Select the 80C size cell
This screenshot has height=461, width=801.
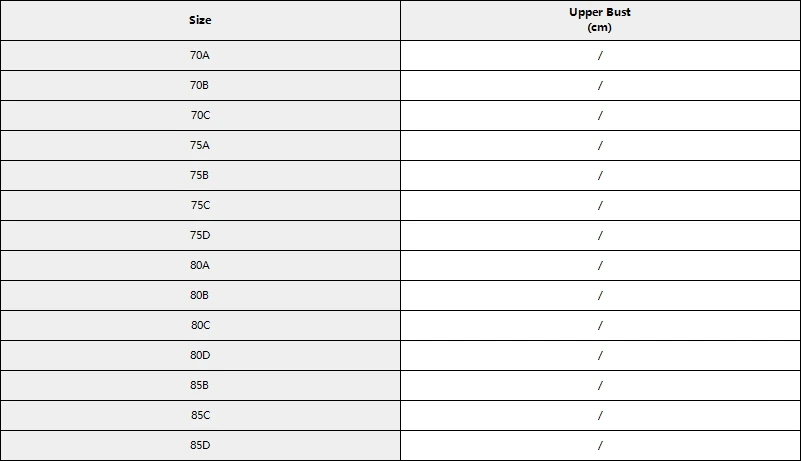pos(200,326)
